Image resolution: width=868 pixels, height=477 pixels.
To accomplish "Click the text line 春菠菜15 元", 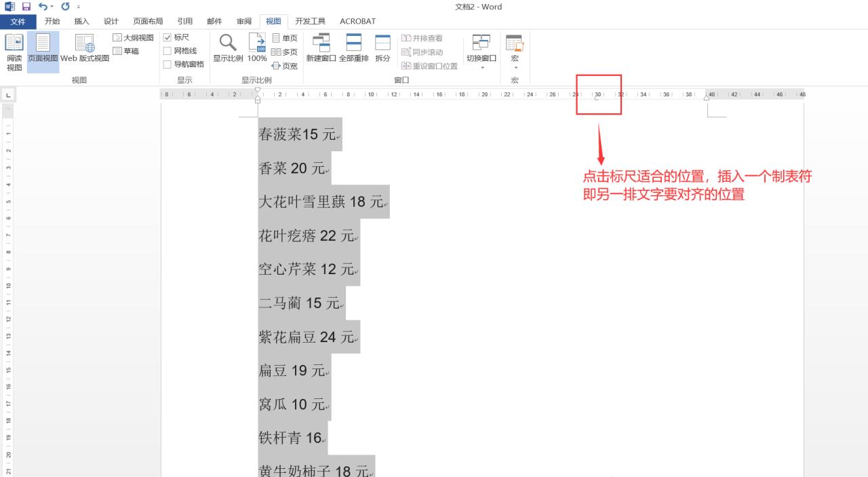I will pos(299,134).
